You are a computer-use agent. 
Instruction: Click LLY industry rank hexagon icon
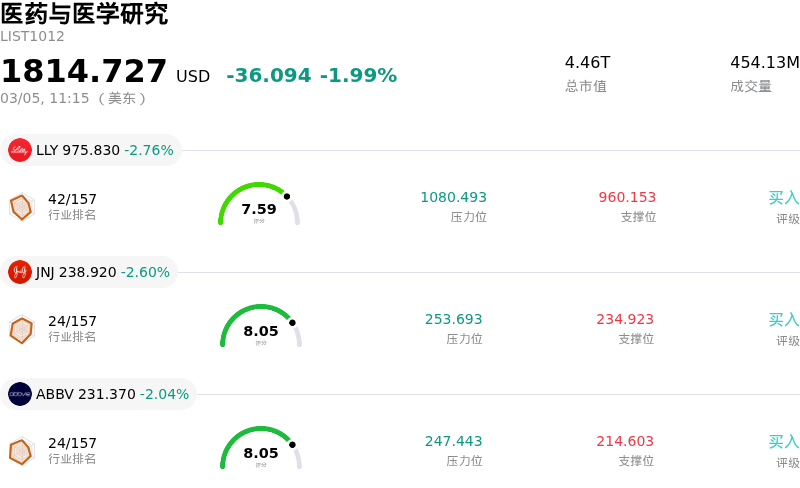[x=21, y=207]
